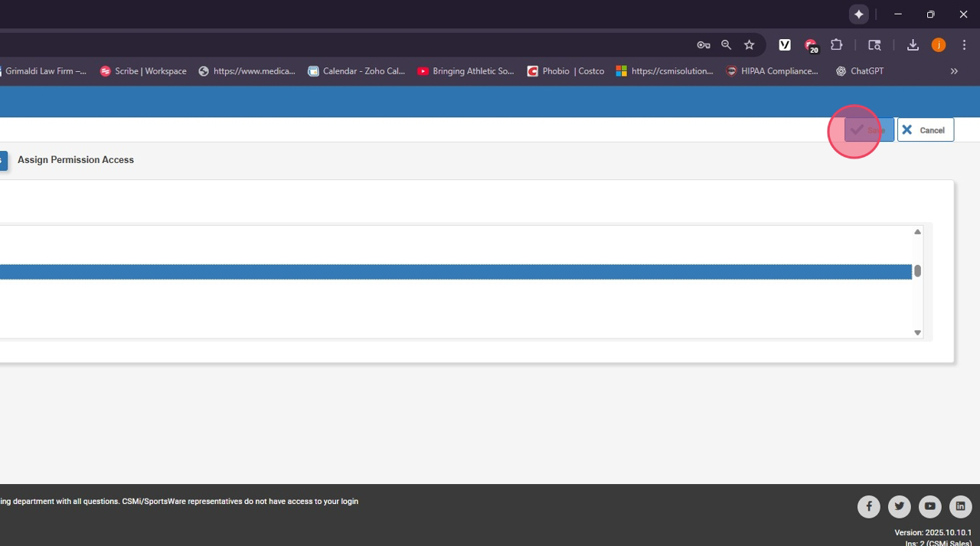Click the list scroll-down arrow
This screenshot has height=546, width=980.
917,332
